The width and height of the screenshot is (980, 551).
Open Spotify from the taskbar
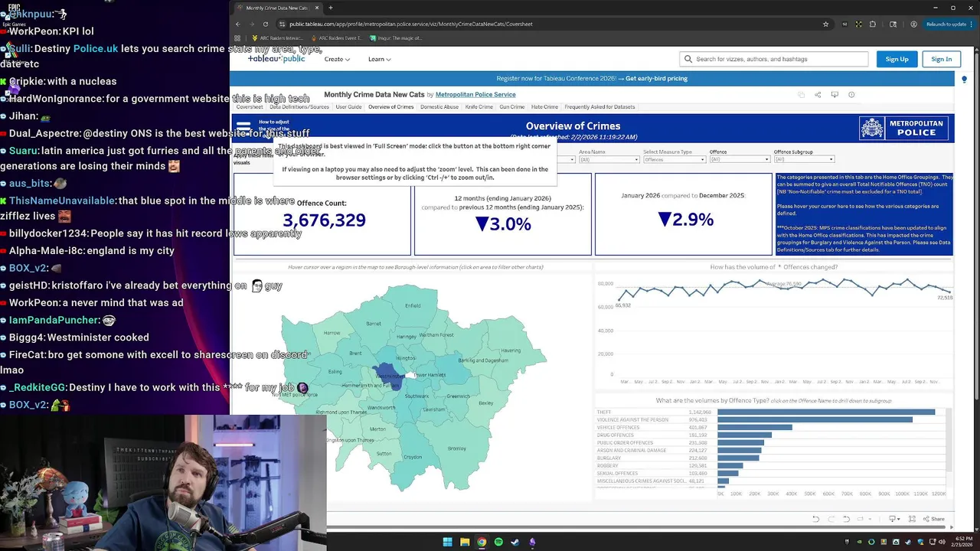point(498,542)
